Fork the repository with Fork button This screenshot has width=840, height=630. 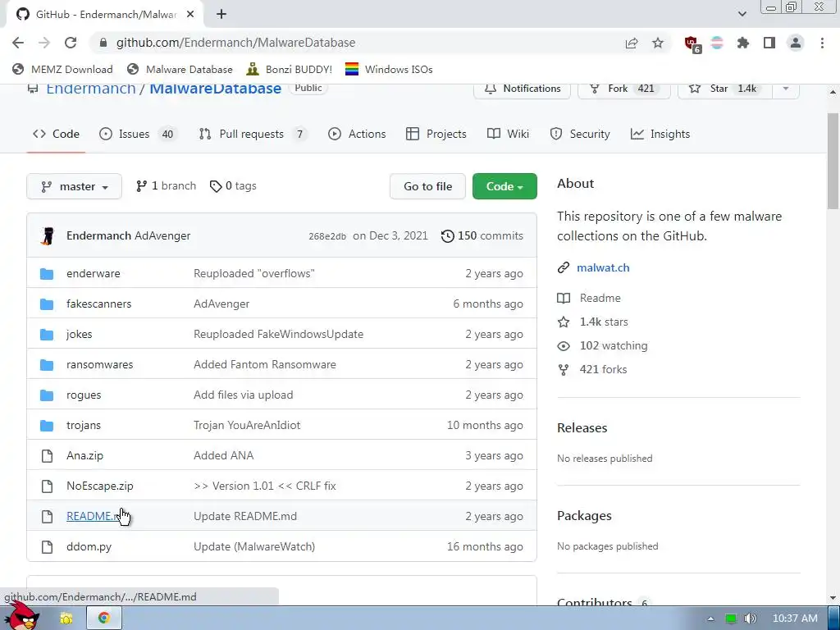click(x=623, y=90)
